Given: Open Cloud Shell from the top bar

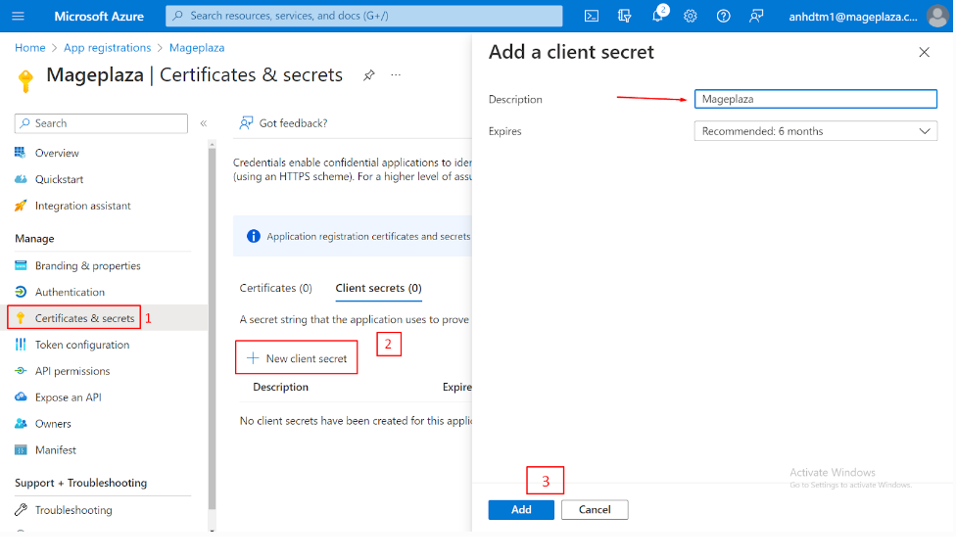Looking at the screenshot, I should click(592, 16).
